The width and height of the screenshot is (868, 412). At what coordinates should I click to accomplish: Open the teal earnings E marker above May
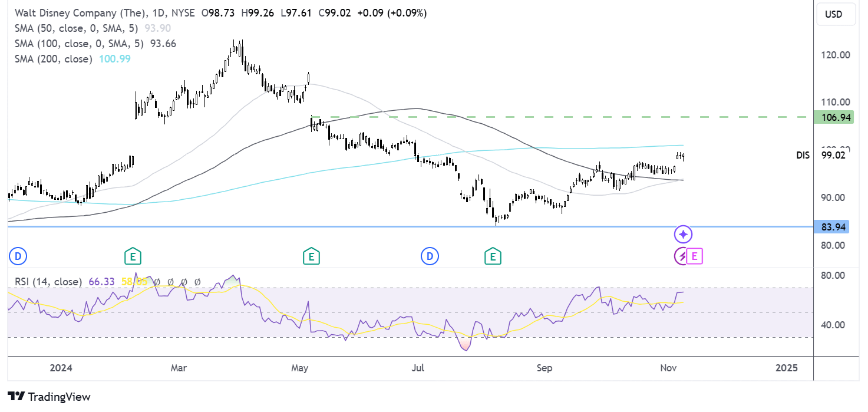pyautogui.click(x=311, y=256)
